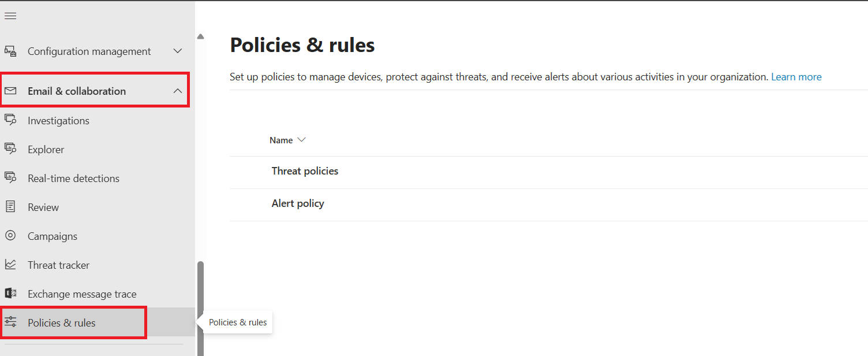The width and height of the screenshot is (868, 356).
Task: Open the Review page
Action: (x=43, y=207)
